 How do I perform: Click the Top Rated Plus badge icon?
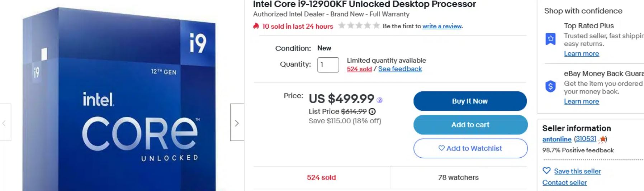tap(550, 39)
